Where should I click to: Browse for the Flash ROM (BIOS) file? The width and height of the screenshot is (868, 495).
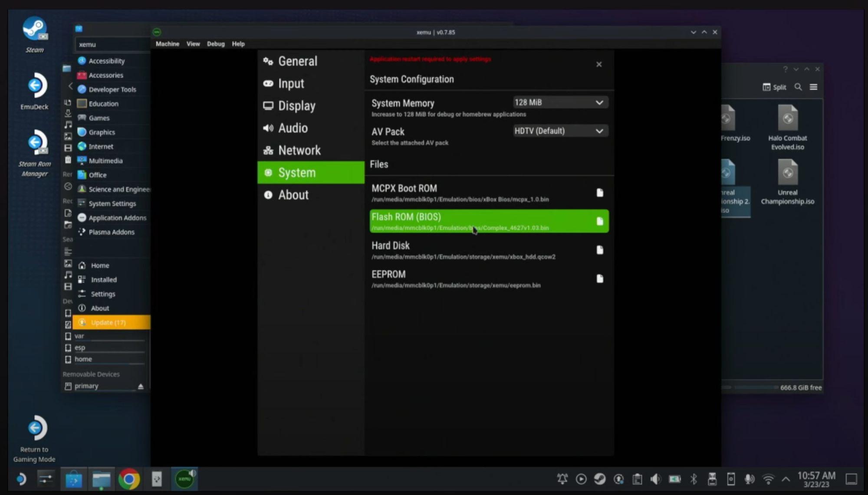pyautogui.click(x=599, y=221)
